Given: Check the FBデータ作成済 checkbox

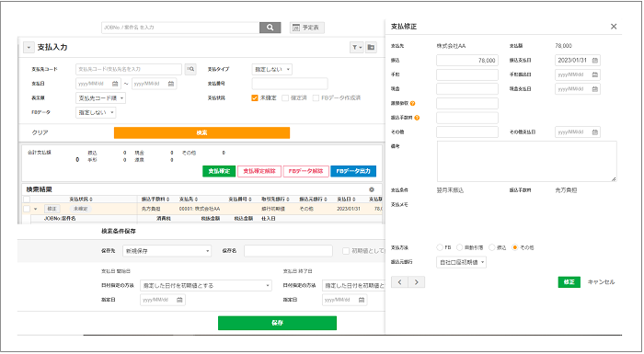Looking at the screenshot, I should 316,98.
